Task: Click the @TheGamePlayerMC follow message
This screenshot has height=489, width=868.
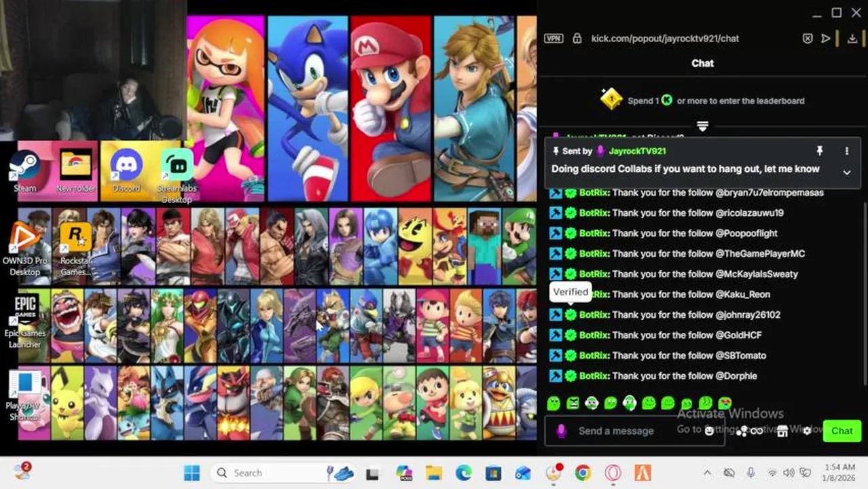Action: pyautogui.click(x=676, y=253)
